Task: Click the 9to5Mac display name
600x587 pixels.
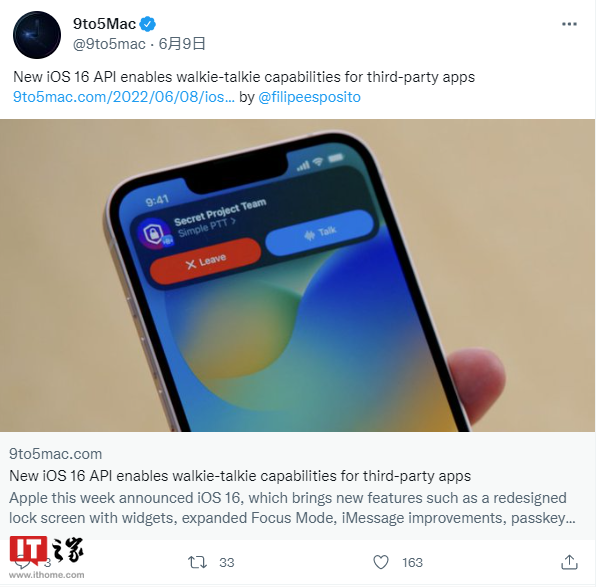Action: tap(104, 24)
